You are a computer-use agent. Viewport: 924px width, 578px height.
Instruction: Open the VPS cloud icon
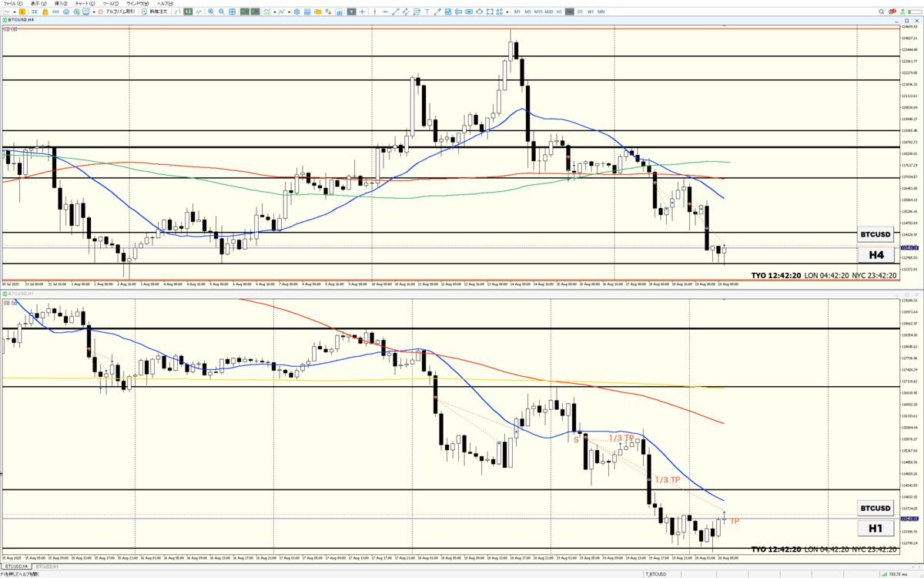[x=66, y=12]
